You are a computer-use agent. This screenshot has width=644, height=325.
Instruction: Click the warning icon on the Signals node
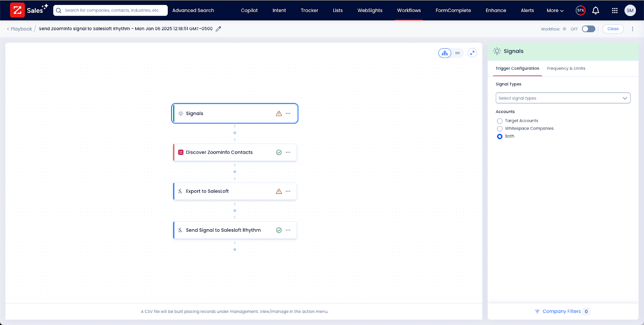pos(279,113)
